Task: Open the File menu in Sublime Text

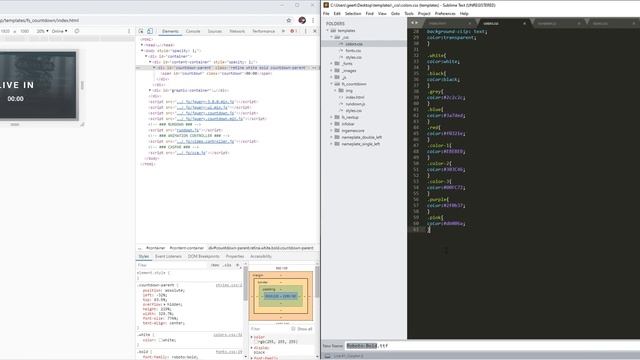Action: (x=326, y=13)
